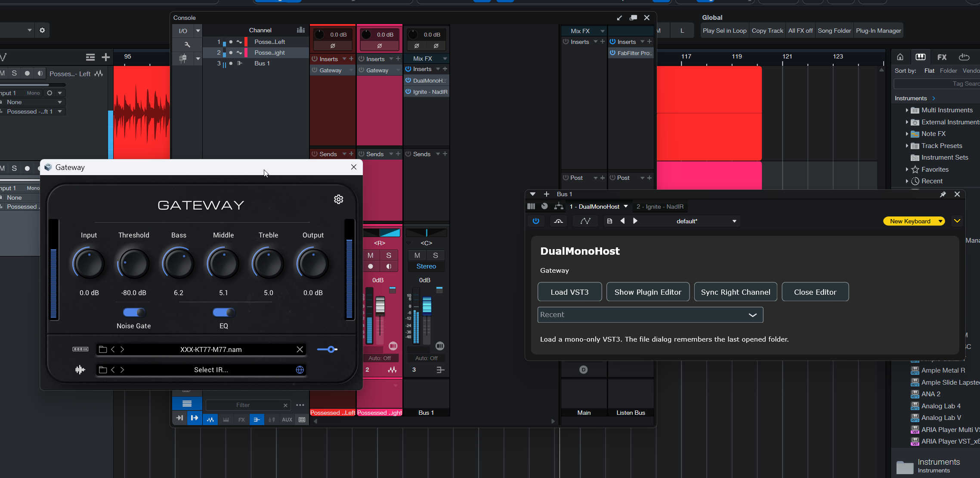Toggle the Noise Gate switch
This screenshot has height=478, width=980.
pyautogui.click(x=134, y=312)
